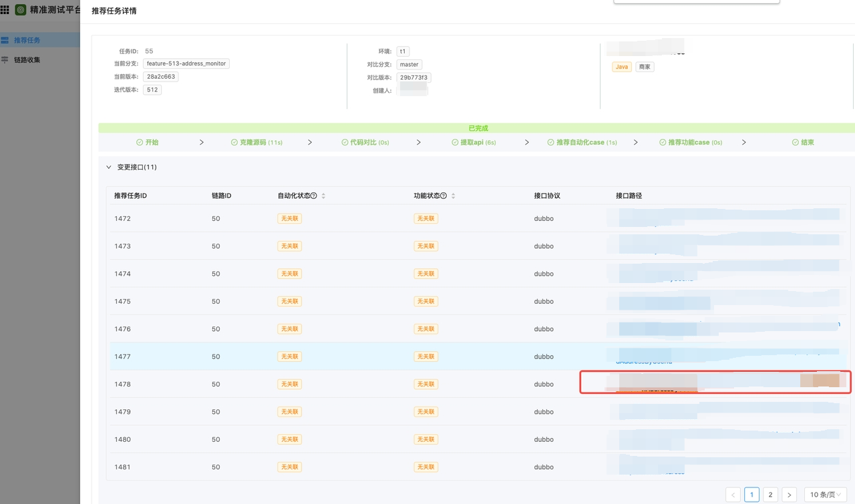Click the t1 environment tag
The height and width of the screenshot is (504, 855).
403,51
